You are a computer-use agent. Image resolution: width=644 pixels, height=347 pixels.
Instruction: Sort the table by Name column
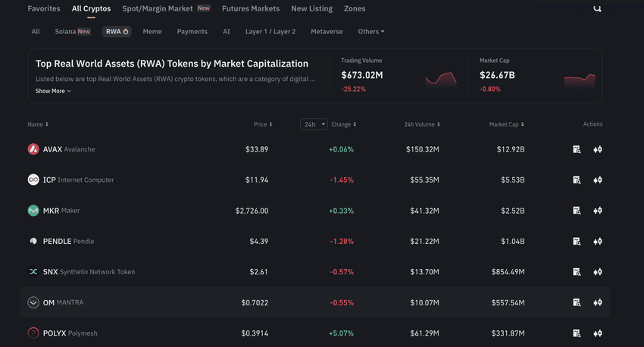[x=38, y=124]
